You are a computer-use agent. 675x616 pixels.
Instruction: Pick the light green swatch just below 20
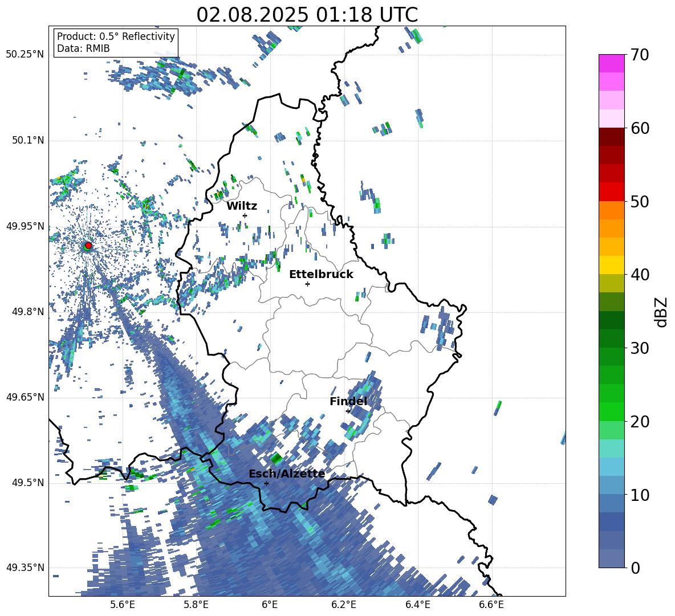coord(611,430)
